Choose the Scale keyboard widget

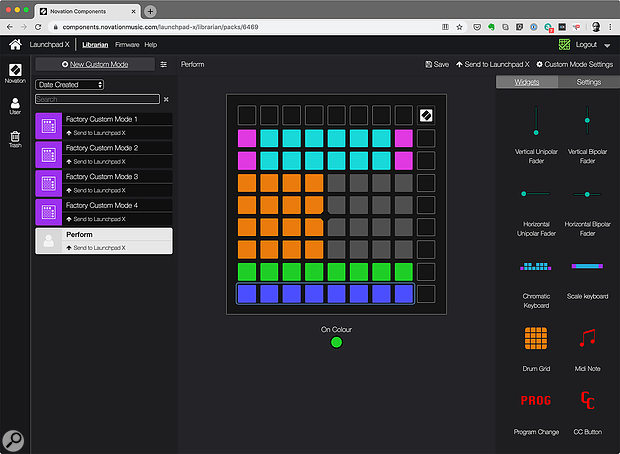click(587, 280)
